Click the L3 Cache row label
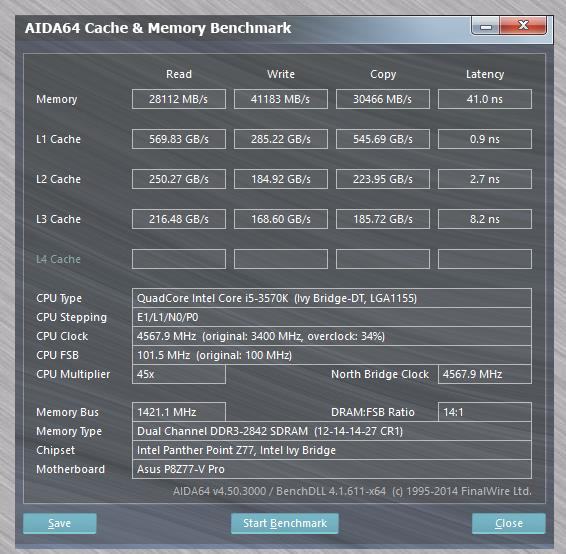 58,219
